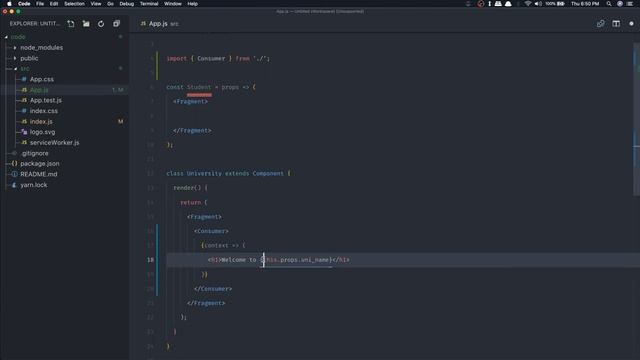The height and width of the screenshot is (360, 640).
Task: Open the Selection menu
Action: pos(74,4)
